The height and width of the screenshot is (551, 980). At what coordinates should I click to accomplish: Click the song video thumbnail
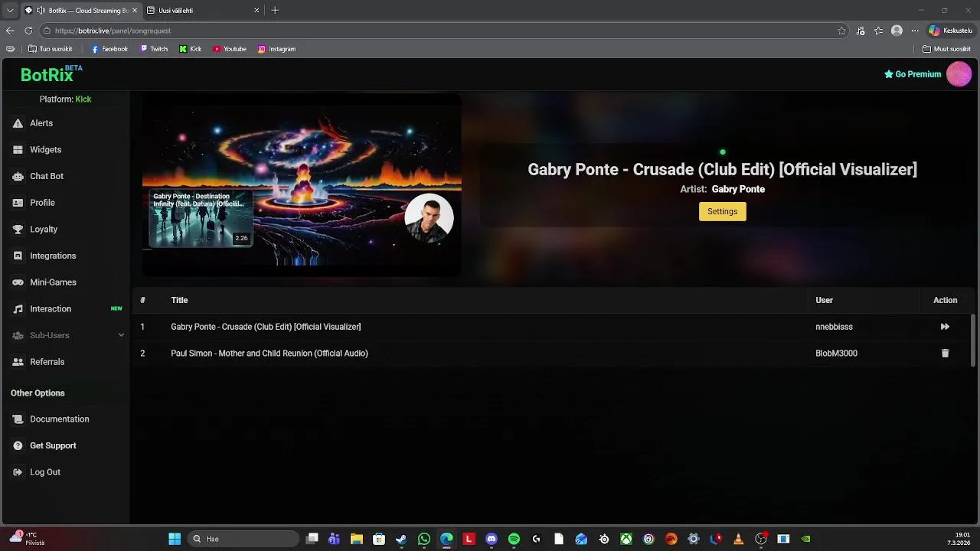[x=302, y=184]
